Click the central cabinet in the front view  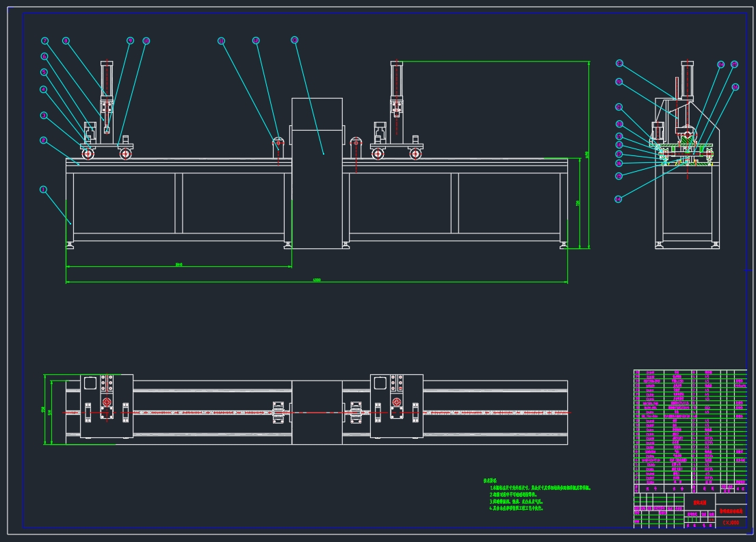[317, 174]
